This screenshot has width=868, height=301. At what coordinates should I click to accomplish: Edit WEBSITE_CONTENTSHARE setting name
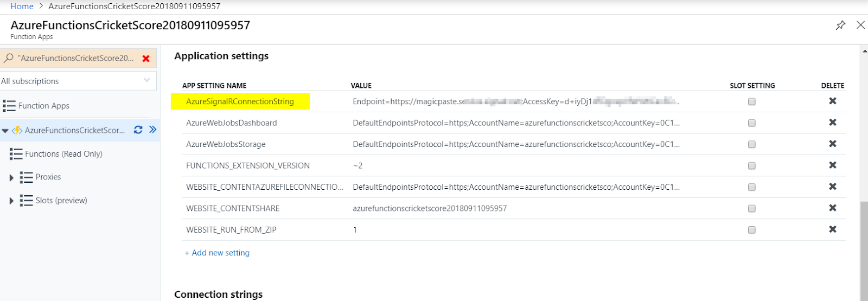point(233,208)
